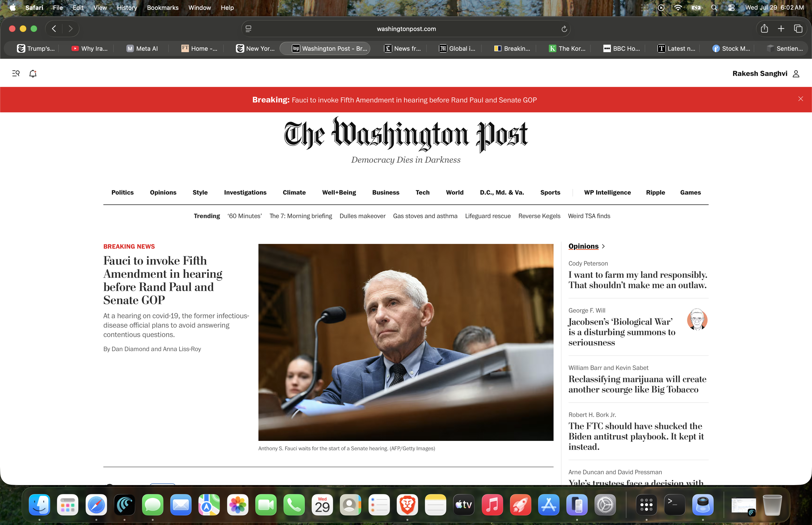Open App Store in the Dock
The height and width of the screenshot is (525, 812).
coord(549,505)
